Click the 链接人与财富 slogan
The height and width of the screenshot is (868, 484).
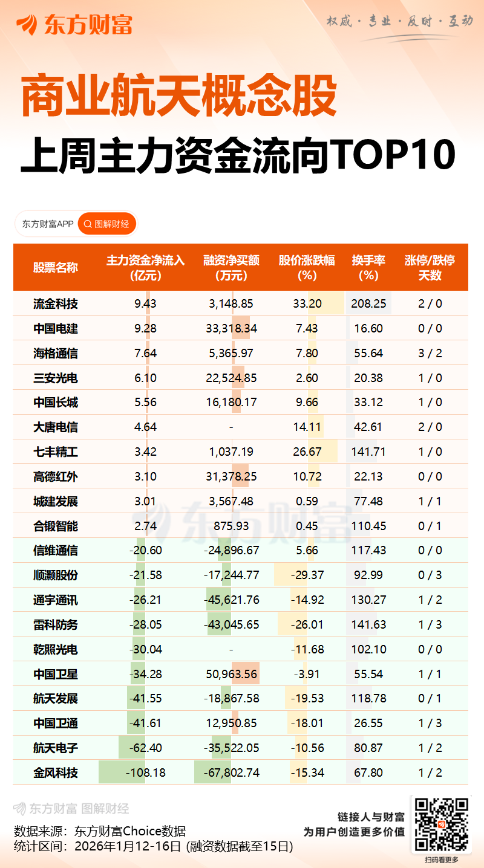point(371,816)
